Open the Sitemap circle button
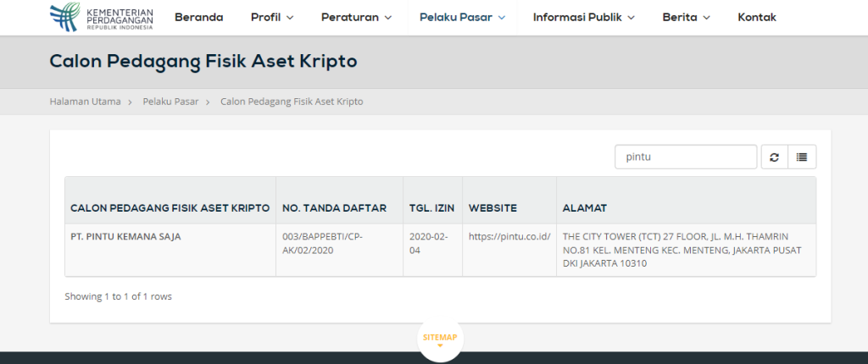 (x=440, y=339)
